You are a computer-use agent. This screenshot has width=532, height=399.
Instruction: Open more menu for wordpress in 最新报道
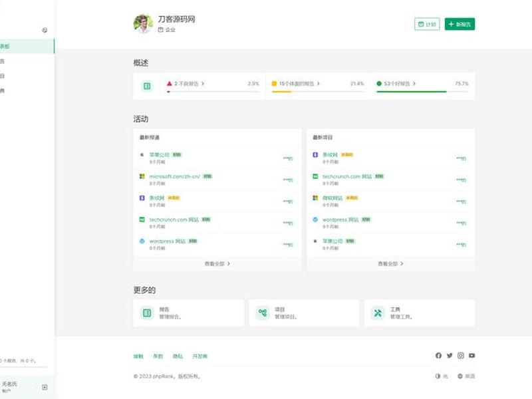click(288, 245)
